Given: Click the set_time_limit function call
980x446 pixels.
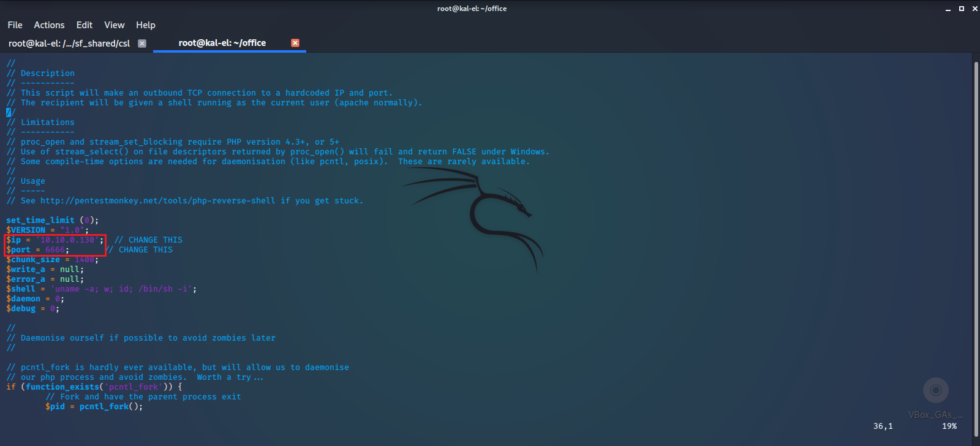Looking at the screenshot, I should (52, 220).
